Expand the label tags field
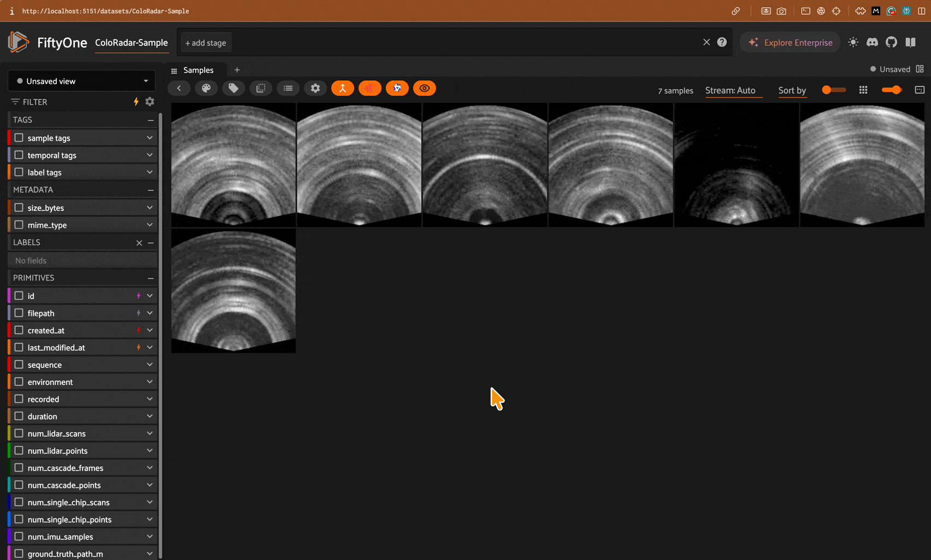This screenshot has height=560, width=931. point(150,172)
